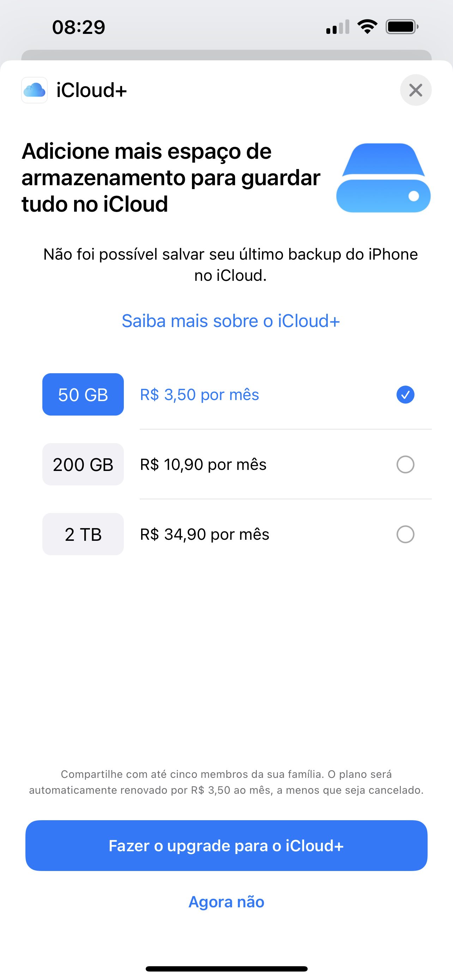This screenshot has width=453, height=980.
Task: Choose the R$ 34,90 por mês option
Action: point(205,534)
